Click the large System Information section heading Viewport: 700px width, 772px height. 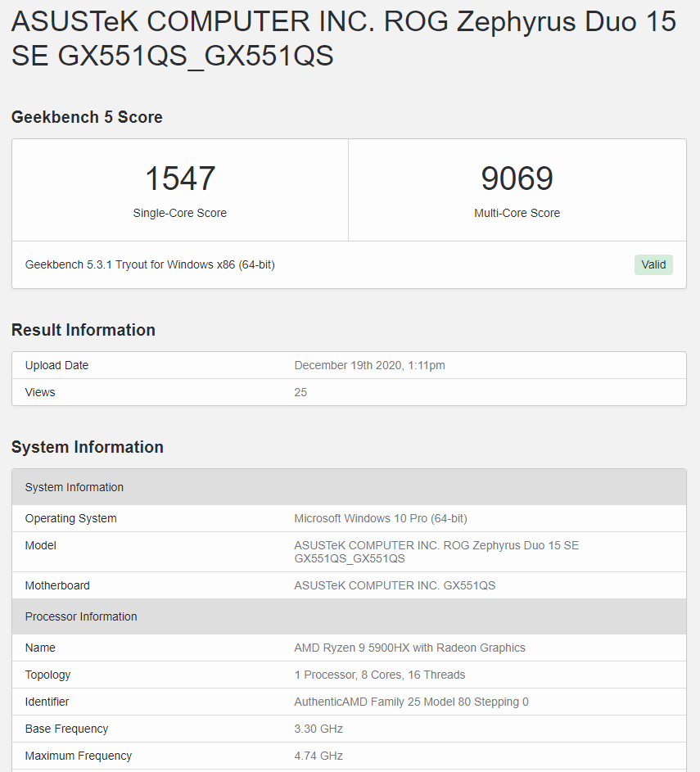pyautogui.click(x=87, y=447)
